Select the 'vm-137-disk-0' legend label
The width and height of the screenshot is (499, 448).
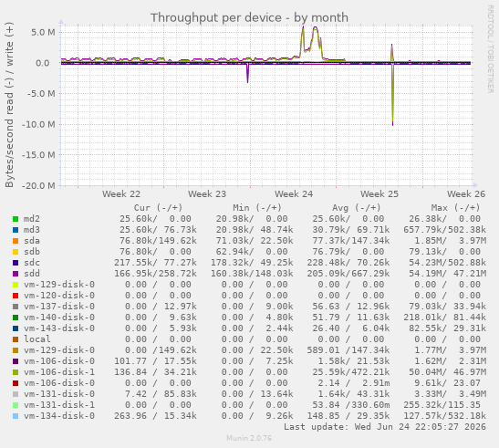coord(59,307)
